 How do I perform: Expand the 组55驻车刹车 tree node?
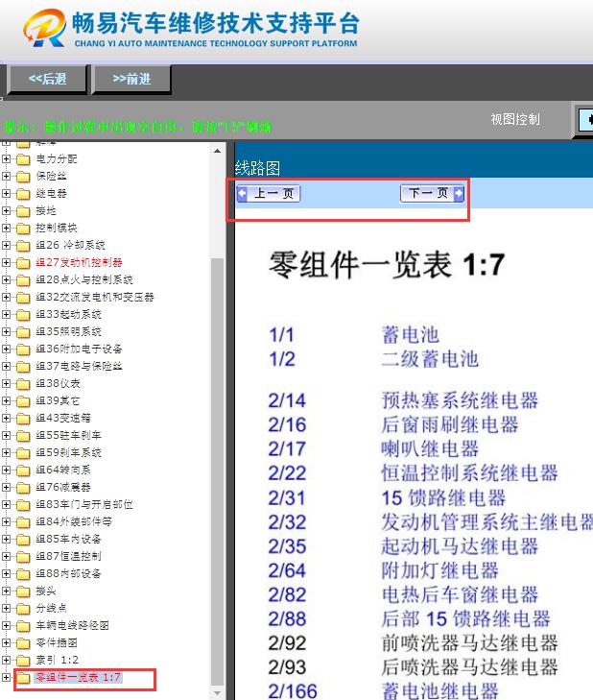pos(6,435)
